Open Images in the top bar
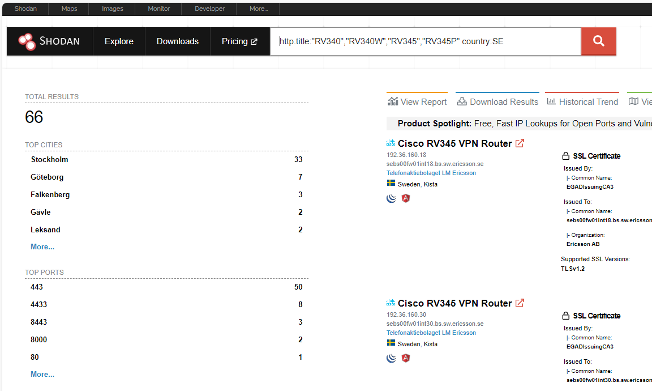652x392 pixels. point(112,9)
